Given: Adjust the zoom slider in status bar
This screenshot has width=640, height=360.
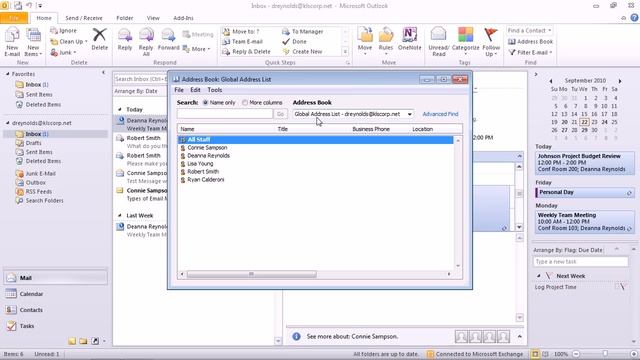Looking at the screenshot, I should coord(605,354).
